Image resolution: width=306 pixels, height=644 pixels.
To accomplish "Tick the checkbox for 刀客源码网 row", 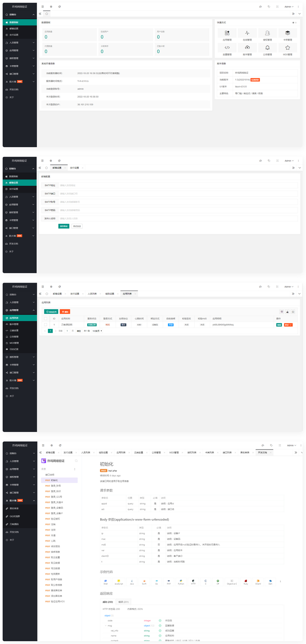I will (x=46, y=325).
